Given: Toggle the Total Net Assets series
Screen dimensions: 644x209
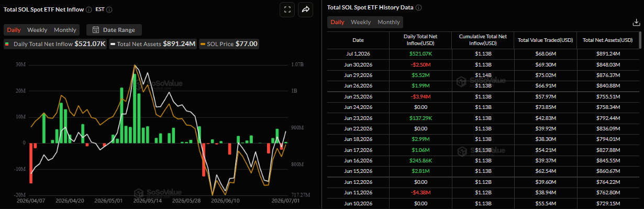Looking at the screenshot, I should tap(153, 44).
